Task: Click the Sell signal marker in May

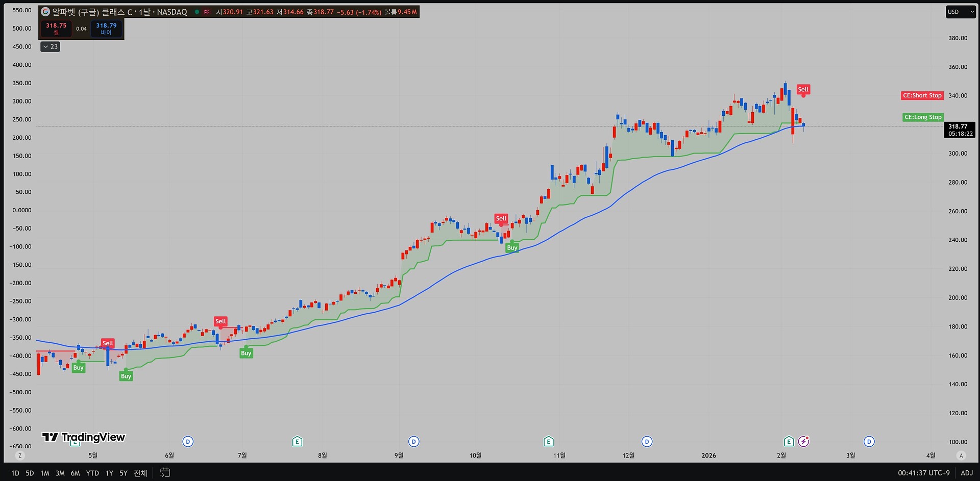Action: [108, 343]
